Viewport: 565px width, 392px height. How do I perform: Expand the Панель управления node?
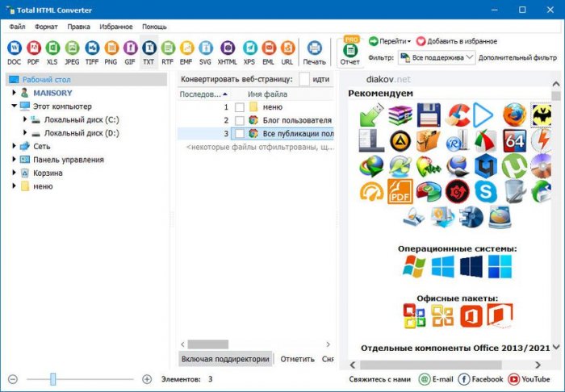point(14,160)
